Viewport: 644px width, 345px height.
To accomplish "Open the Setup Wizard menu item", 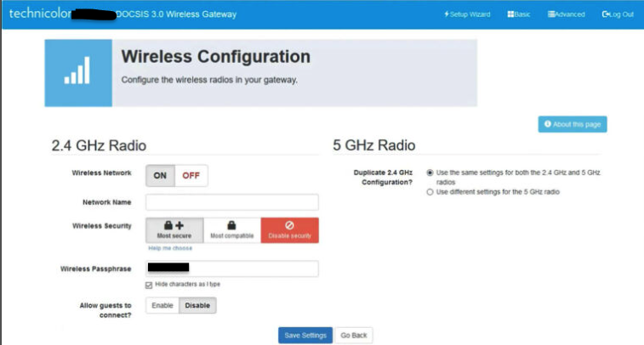I will point(467,14).
